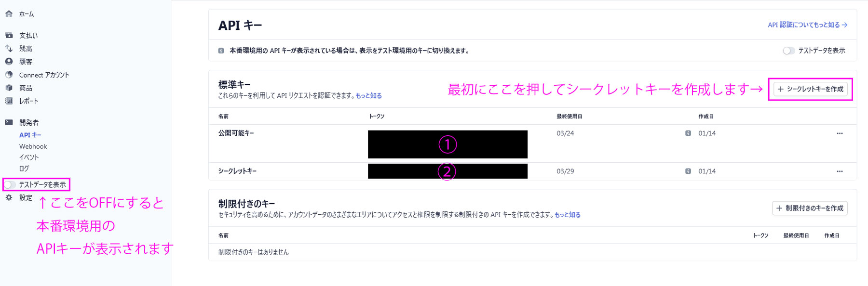Open API 認証についてもっと知る link
The height and width of the screenshot is (286, 868).
[807, 25]
